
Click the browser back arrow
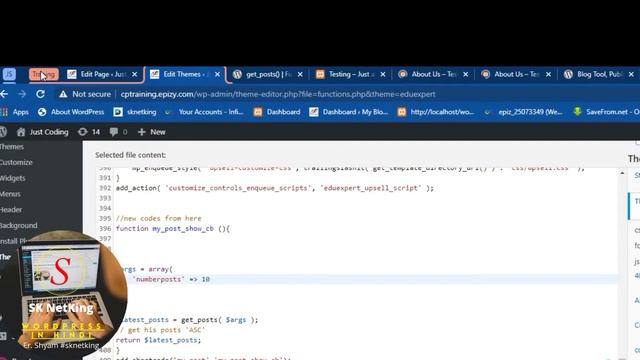(x=4, y=94)
